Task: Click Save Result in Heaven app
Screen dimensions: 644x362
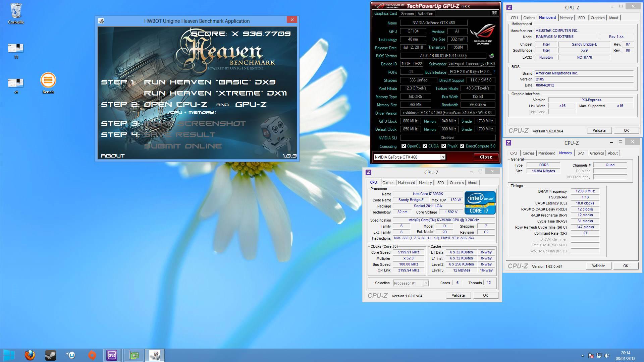Action: [x=180, y=135]
